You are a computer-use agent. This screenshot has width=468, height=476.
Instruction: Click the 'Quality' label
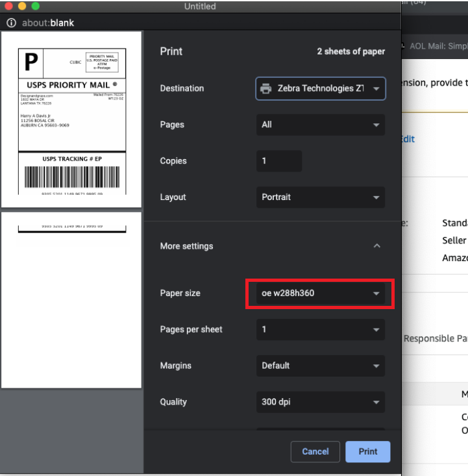(173, 402)
